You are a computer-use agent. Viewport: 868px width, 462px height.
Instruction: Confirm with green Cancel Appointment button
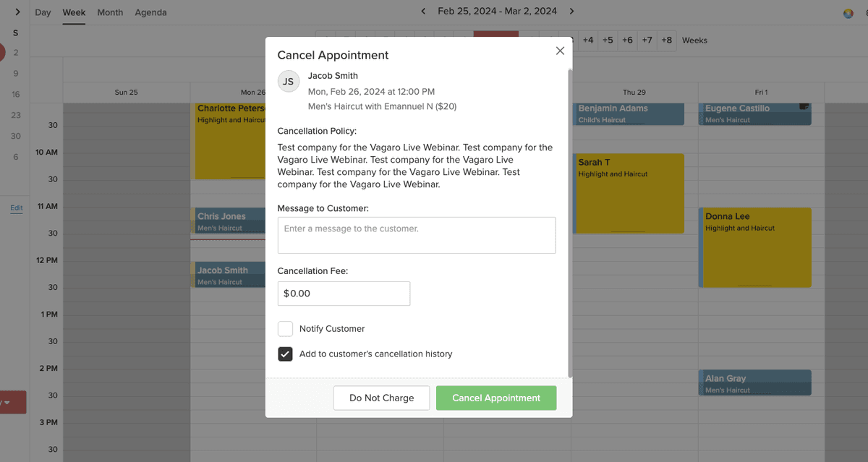click(x=496, y=398)
